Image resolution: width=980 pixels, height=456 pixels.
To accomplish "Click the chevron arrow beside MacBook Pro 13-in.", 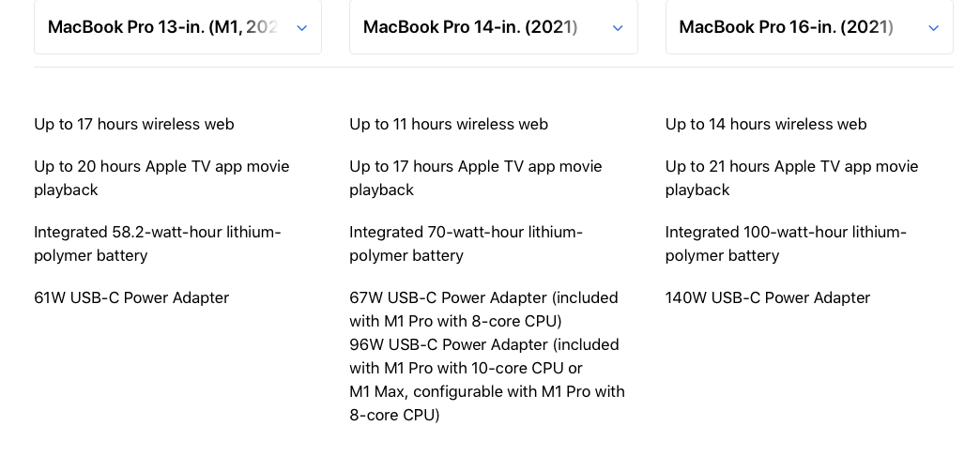I will [301, 28].
